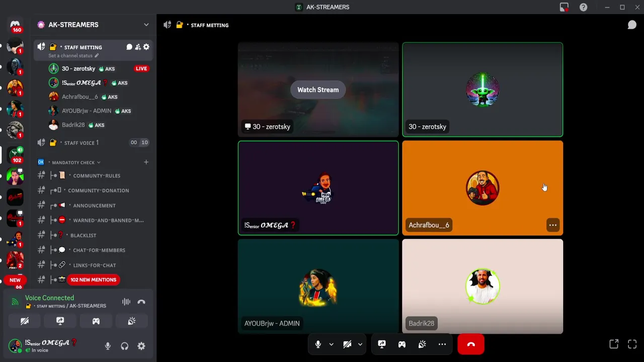Click 30 - zerotsky avatar video tile
Image resolution: width=644 pixels, height=362 pixels.
coord(482,89)
